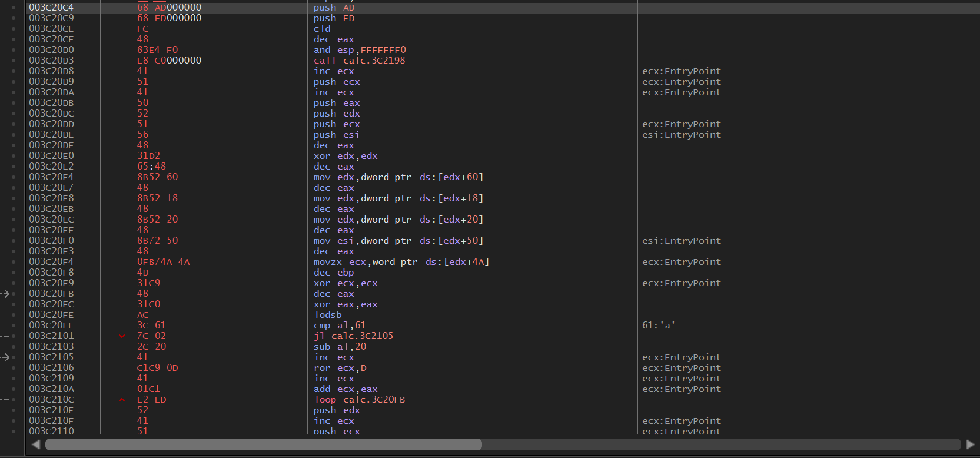Click the 'cld' instruction
This screenshot has height=458, width=980.
(322, 29)
